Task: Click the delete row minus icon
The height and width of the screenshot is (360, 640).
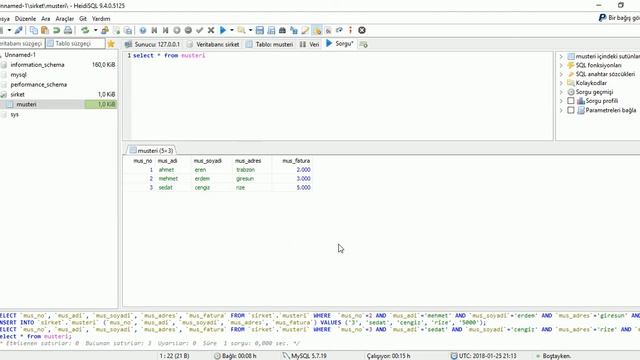Action: coord(188,30)
